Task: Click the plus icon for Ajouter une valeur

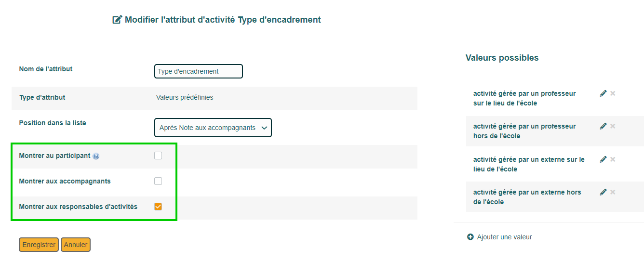Action: [470, 237]
